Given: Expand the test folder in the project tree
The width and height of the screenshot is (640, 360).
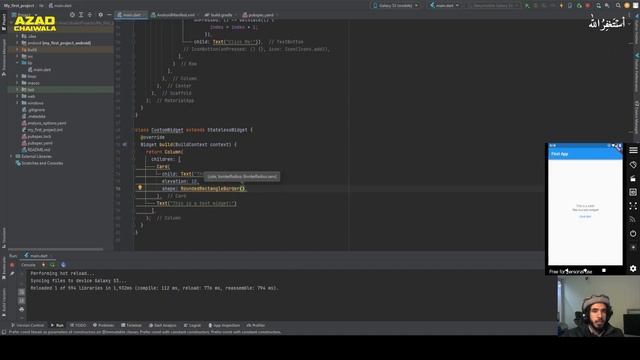Looking at the screenshot, I should (17, 89).
